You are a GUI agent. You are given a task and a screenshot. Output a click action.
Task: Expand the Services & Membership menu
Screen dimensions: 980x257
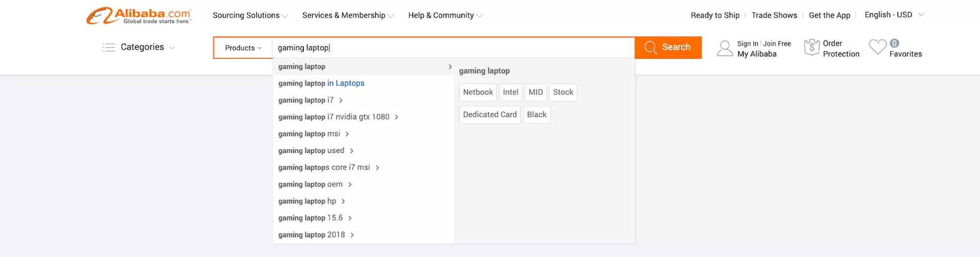pyautogui.click(x=348, y=16)
